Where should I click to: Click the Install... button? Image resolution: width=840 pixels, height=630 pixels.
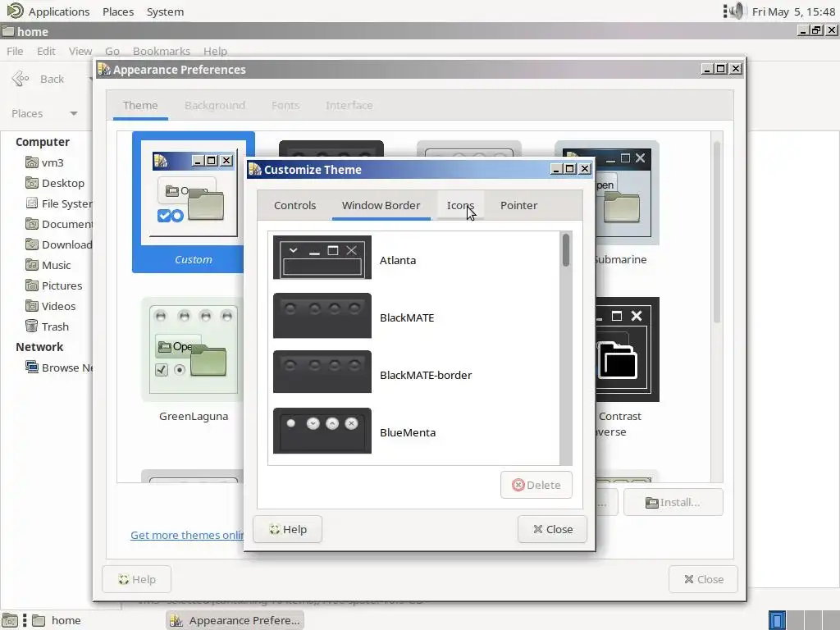(x=673, y=503)
